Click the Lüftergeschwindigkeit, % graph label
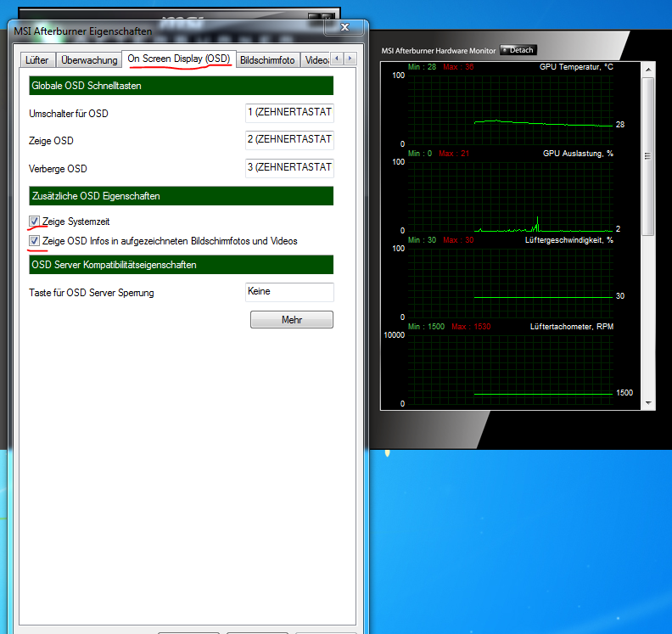672x634 pixels. pyautogui.click(x=569, y=240)
